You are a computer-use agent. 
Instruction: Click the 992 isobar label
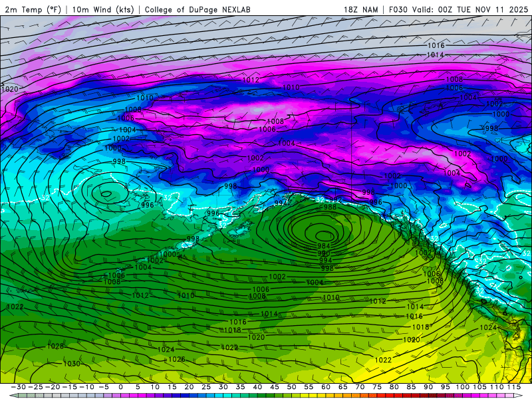(336, 199)
